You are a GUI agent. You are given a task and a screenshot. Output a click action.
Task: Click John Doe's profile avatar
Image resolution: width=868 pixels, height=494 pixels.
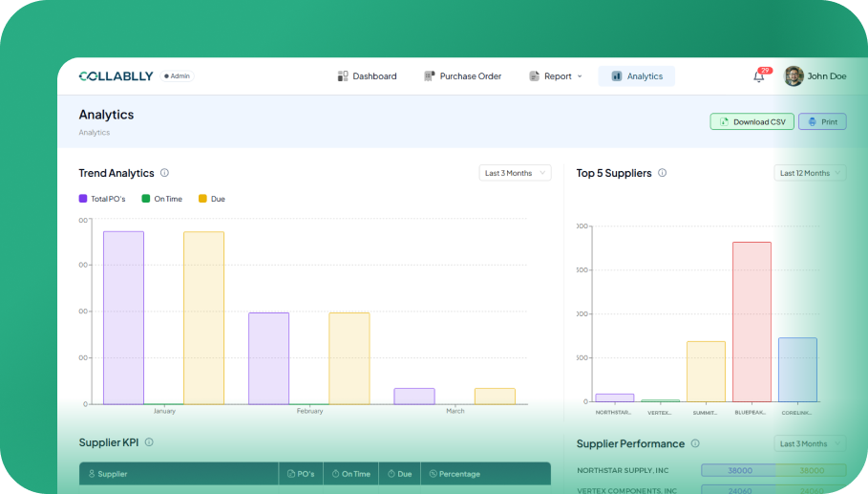pos(794,76)
